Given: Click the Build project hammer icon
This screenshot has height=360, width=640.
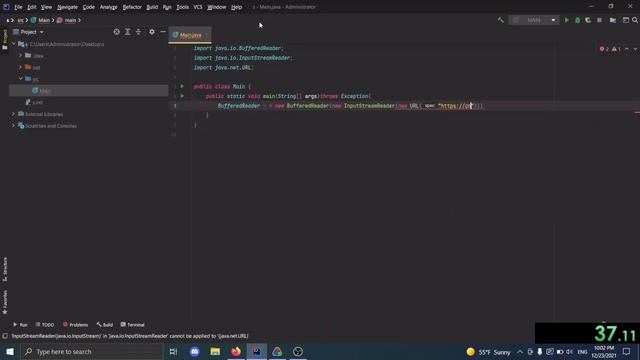Looking at the screenshot, I should (500, 20).
